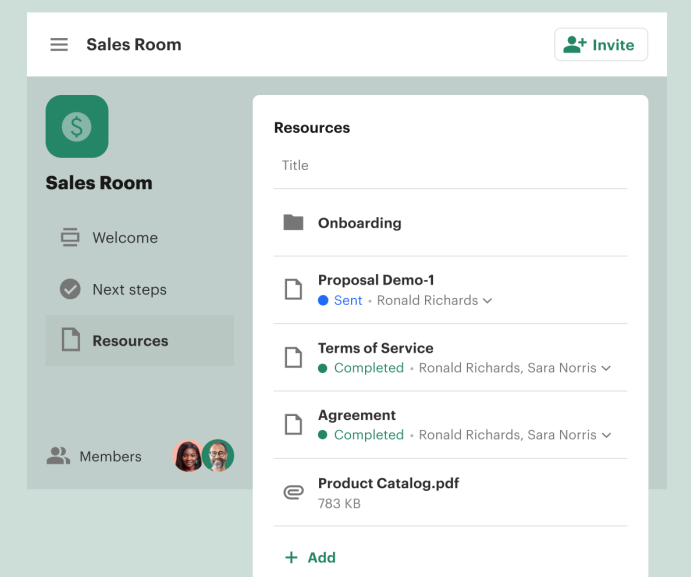Click the Onboarding folder icon
The image size is (691, 577).
(293, 223)
